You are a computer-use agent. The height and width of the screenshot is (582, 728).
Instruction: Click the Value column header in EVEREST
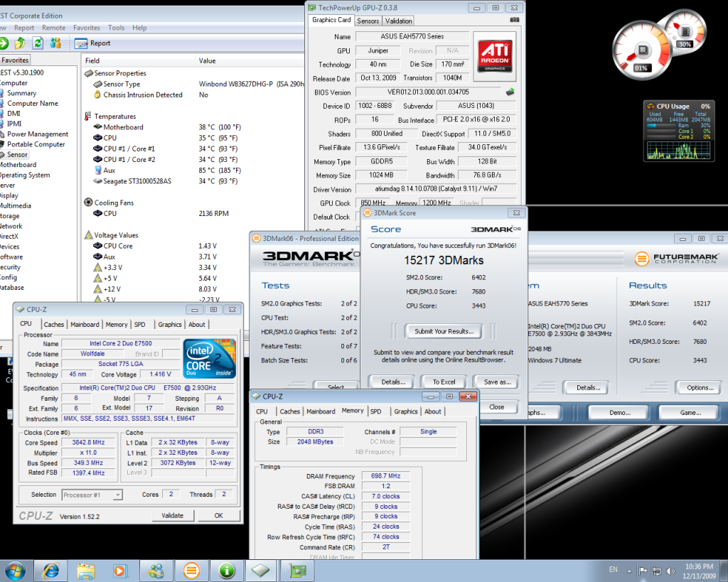207,61
